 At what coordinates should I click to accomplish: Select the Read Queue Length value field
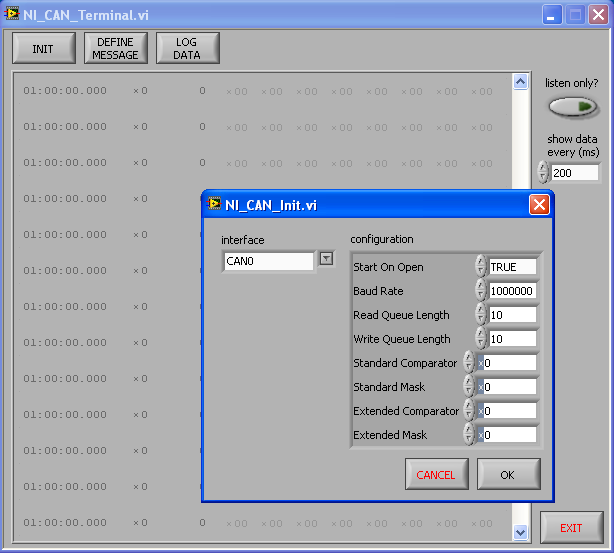[x=513, y=315]
